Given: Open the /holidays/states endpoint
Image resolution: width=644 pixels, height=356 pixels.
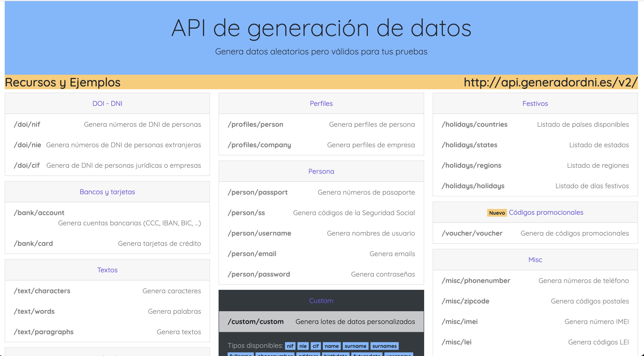Looking at the screenshot, I should [469, 145].
